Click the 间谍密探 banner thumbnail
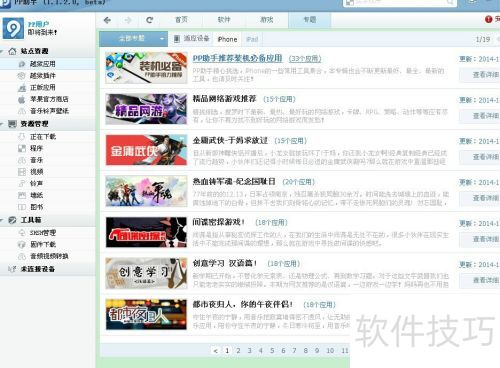 (x=146, y=232)
